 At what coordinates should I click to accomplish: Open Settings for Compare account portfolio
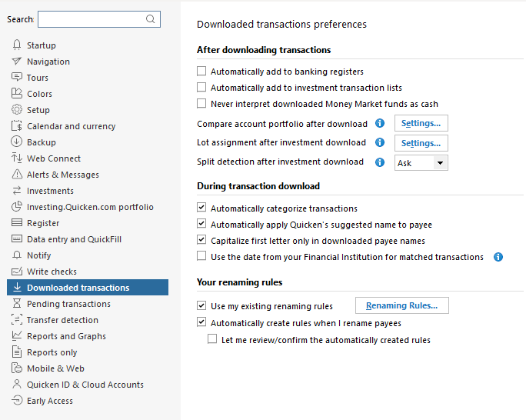[x=421, y=124]
